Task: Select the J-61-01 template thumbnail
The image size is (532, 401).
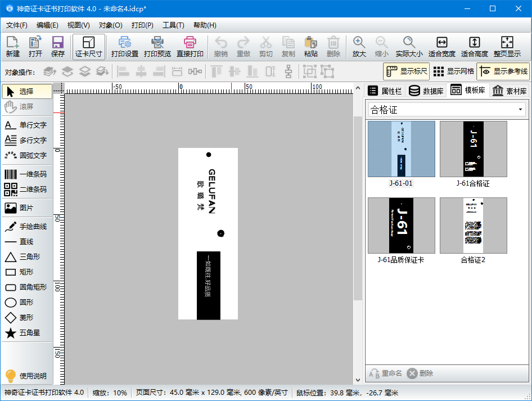Action: click(402, 149)
